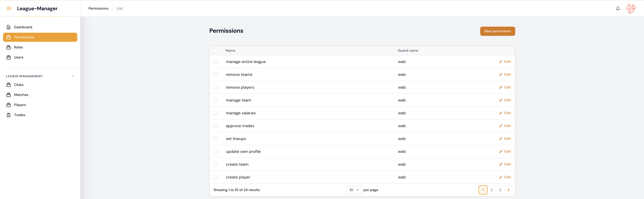Check the remove teams row checkbox
The image size is (644, 199).
click(x=215, y=74)
